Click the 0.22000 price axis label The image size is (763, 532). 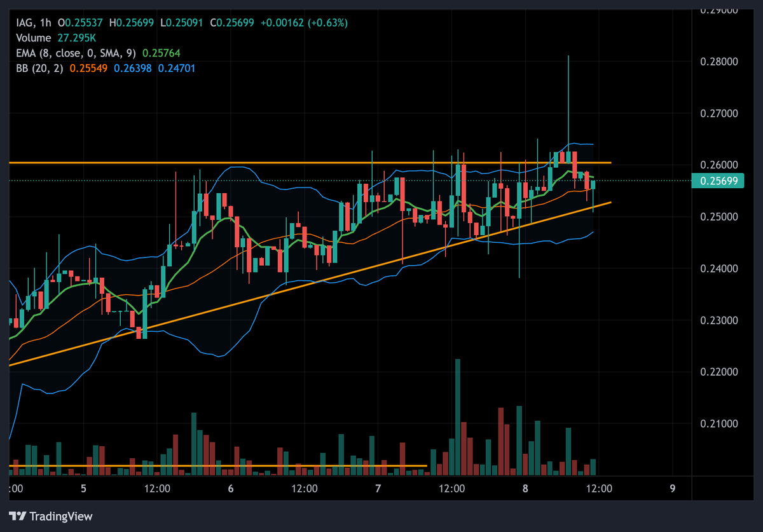tap(718, 372)
